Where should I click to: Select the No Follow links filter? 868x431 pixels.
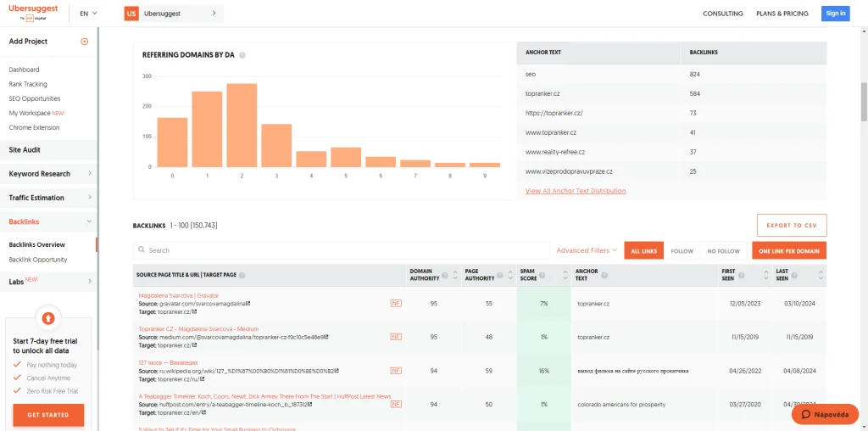click(723, 250)
